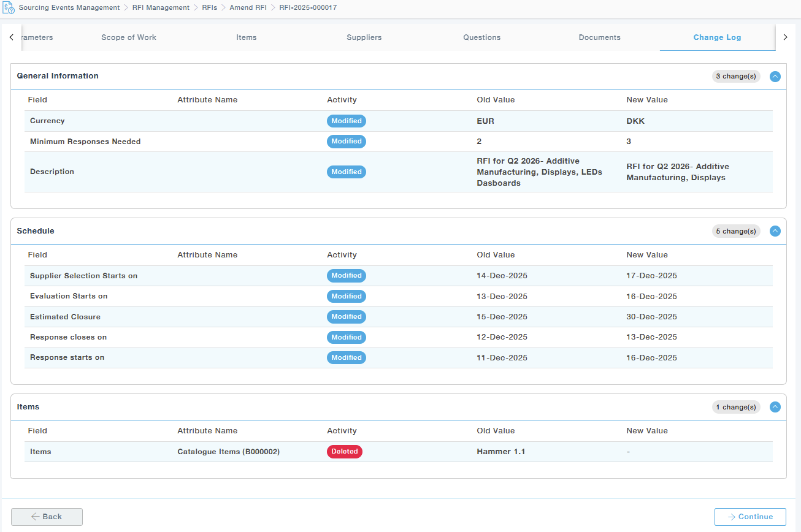The image size is (801, 532).
Task: Go to the Suppliers tab
Action: pyautogui.click(x=364, y=37)
